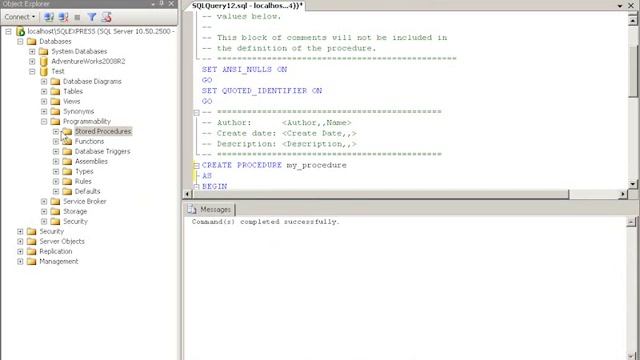Expand the Assemblies node
Image resolution: width=640 pixels, height=360 pixels.
click(x=56, y=161)
